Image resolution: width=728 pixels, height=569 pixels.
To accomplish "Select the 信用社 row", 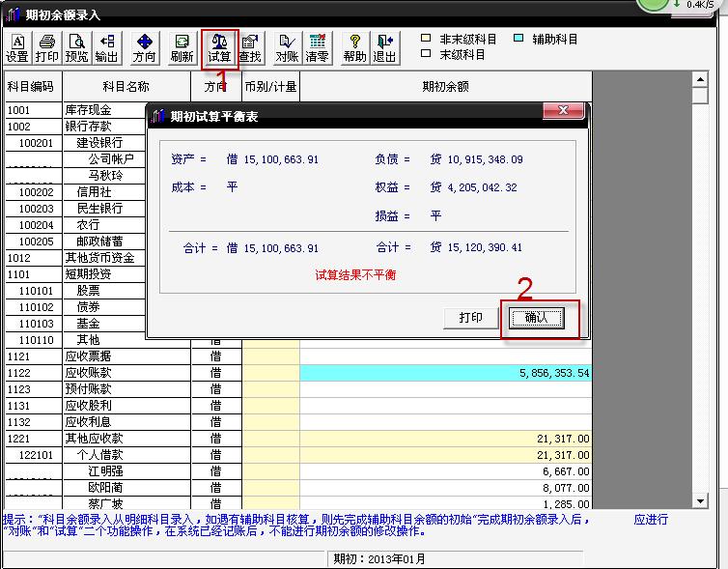I will (x=75, y=192).
